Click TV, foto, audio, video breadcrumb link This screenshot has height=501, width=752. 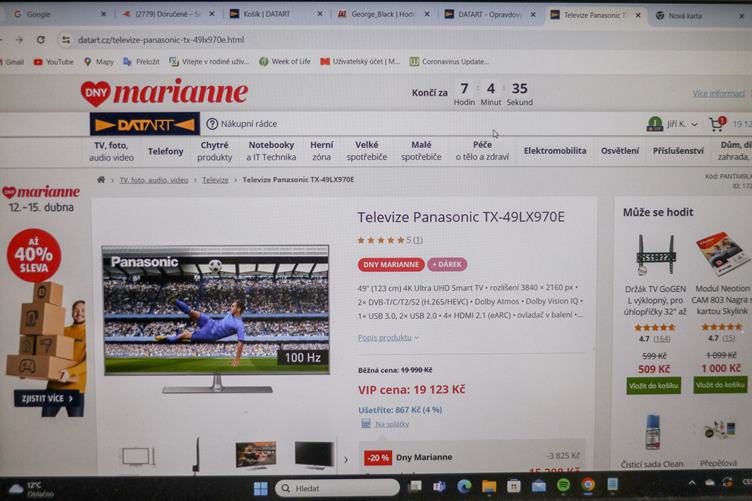[x=153, y=180]
